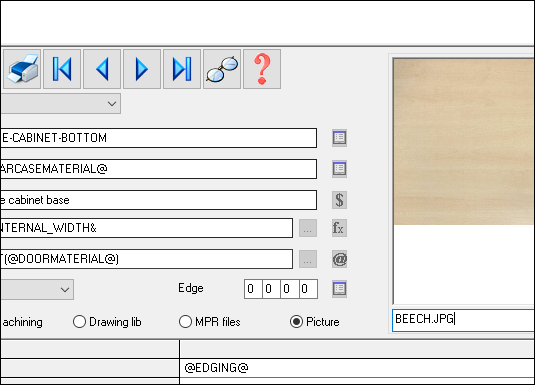Click the printer icon in toolbar

22,69
